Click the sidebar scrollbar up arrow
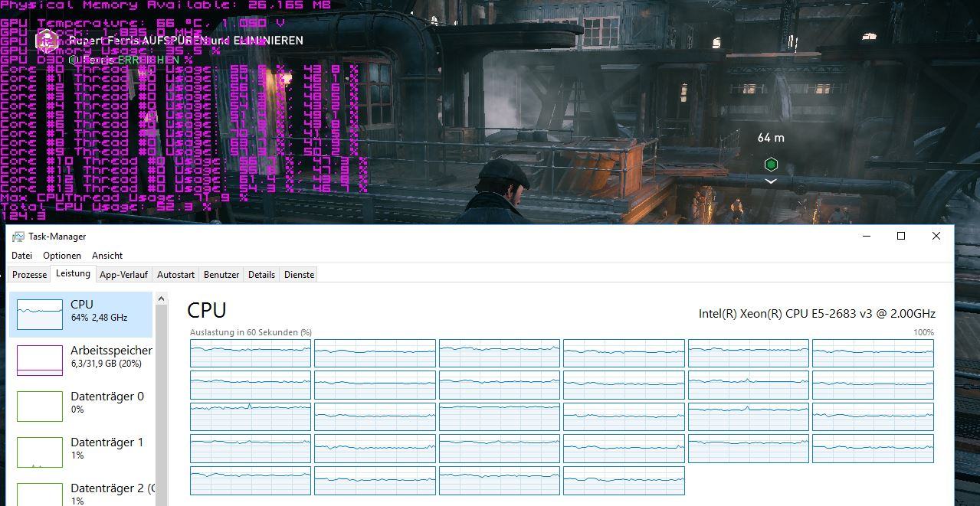Image resolution: width=980 pixels, height=506 pixels. coord(161,299)
